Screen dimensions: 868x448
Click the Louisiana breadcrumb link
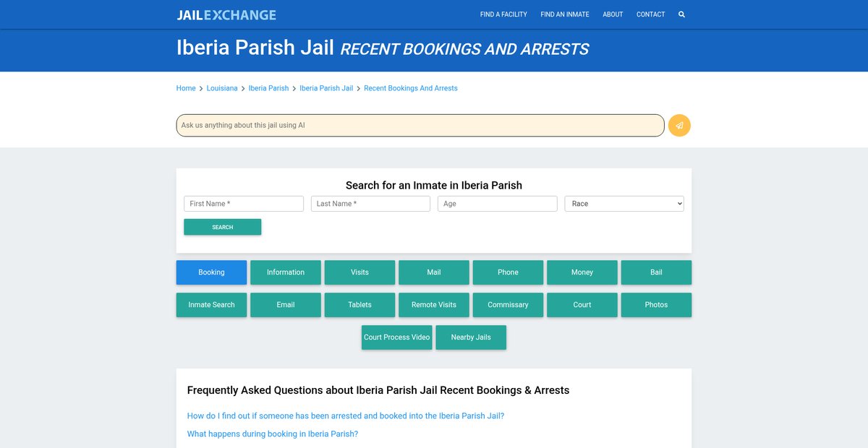[222, 88]
